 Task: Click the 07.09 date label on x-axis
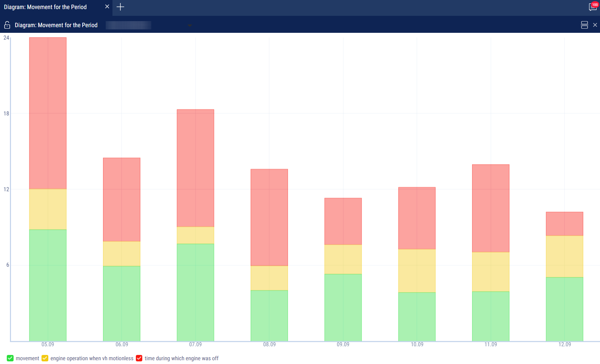click(195, 344)
